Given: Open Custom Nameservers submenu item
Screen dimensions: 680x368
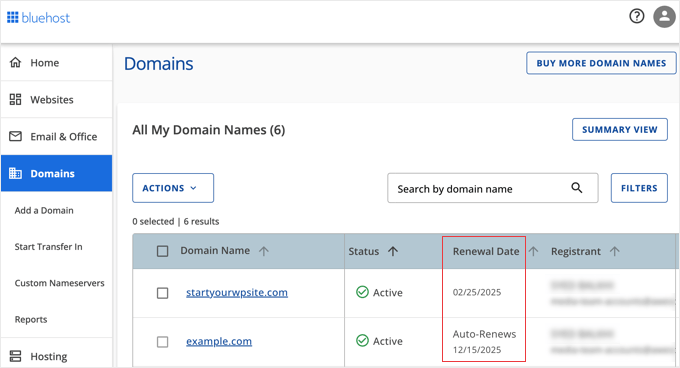Looking at the screenshot, I should coord(59,283).
